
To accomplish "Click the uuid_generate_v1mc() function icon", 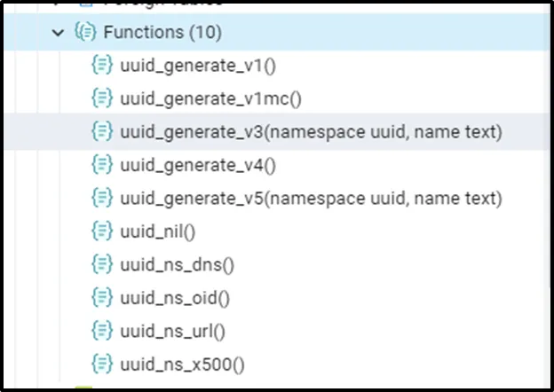I will [x=102, y=98].
